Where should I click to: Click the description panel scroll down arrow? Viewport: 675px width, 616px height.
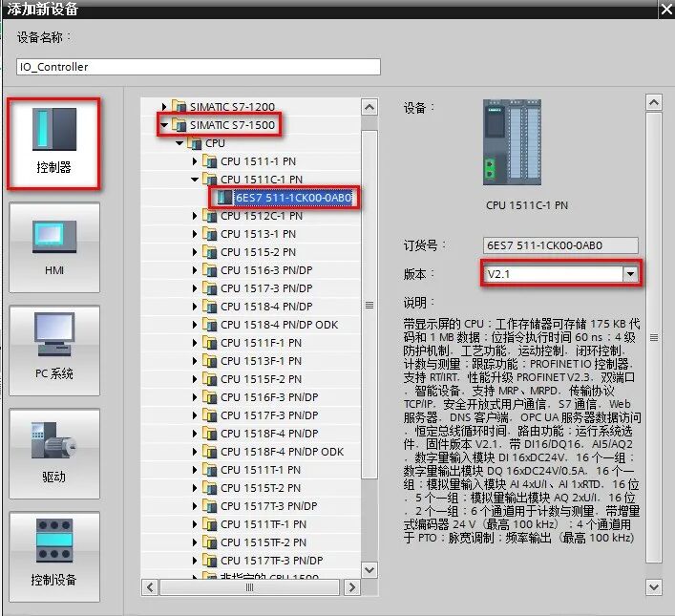coord(654,587)
